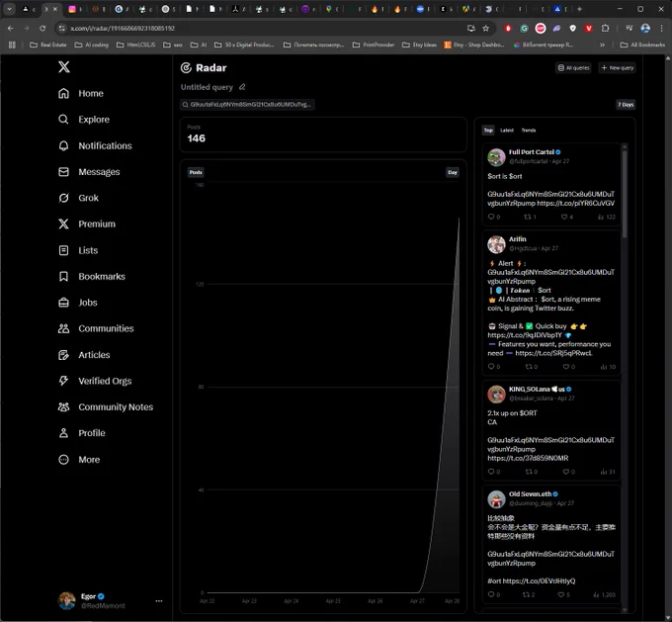This screenshot has height=622, width=672.
Task: Open Grok from the sidebar
Action: coord(78,198)
